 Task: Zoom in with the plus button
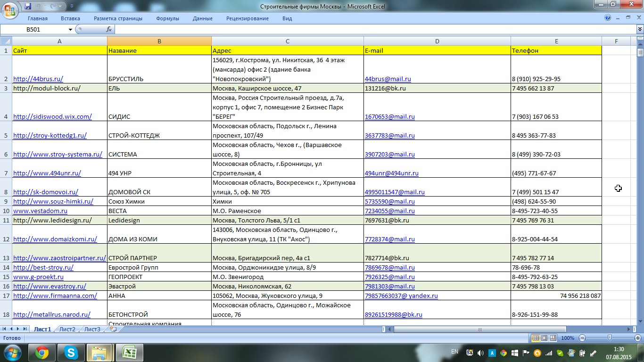(x=638, y=338)
